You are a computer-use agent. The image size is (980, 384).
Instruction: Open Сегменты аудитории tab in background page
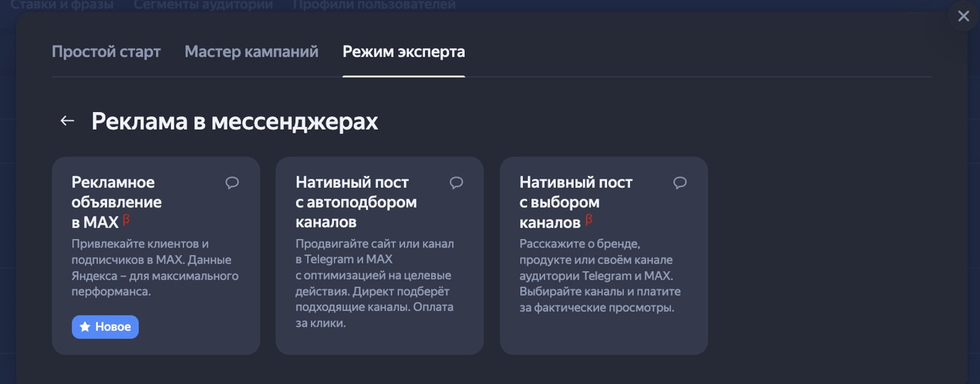[x=203, y=5]
